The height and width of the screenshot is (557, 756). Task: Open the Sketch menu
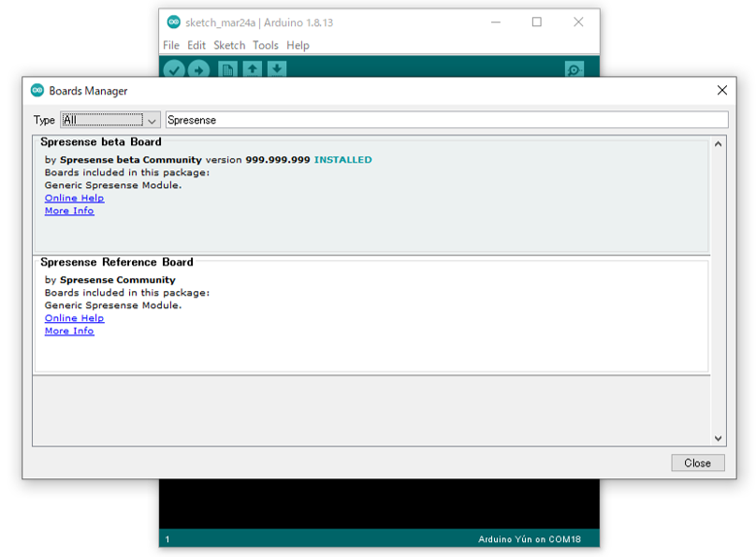tap(229, 45)
